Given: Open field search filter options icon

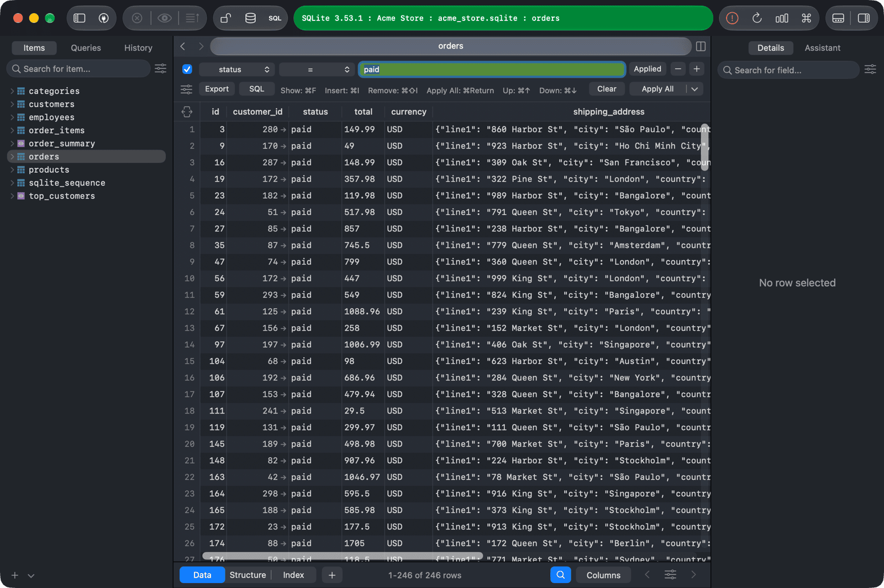Looking at the screenshot, I should [x=870, y=70].
